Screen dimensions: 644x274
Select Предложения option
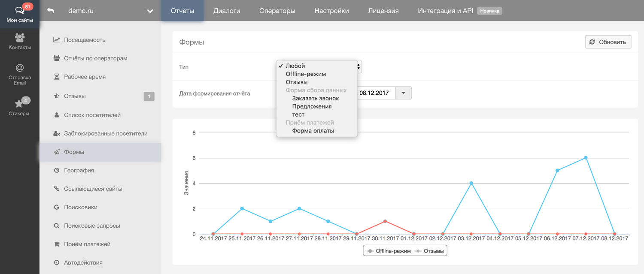(x=317, y=106)
